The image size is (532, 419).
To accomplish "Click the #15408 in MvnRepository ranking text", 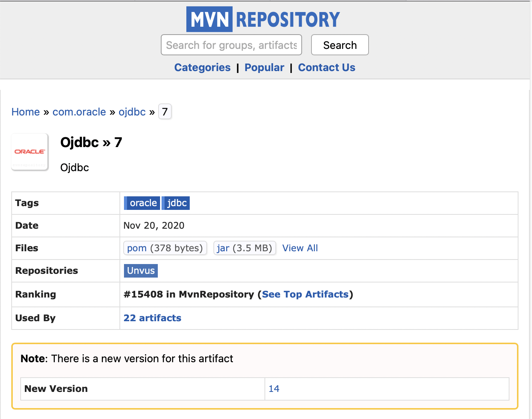I will (189, 294).
